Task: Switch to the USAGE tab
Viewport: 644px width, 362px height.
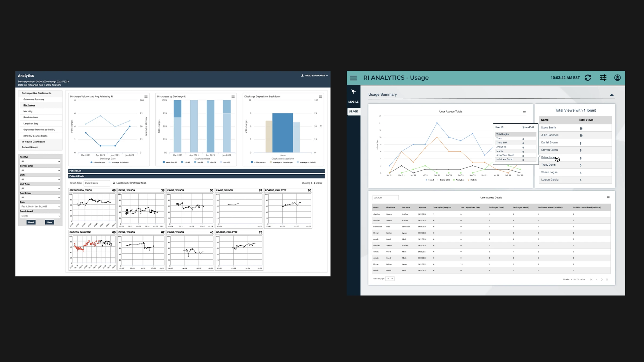Action: click(353, 112)
